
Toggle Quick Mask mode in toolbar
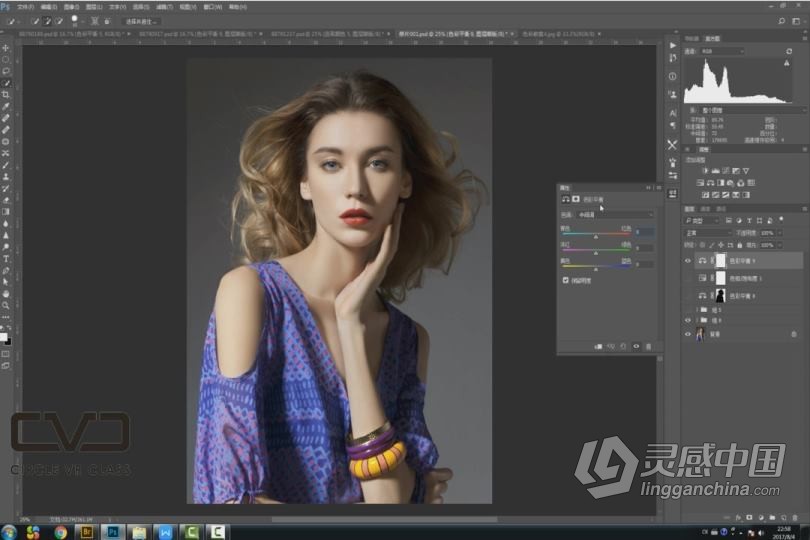coord(6,354)
